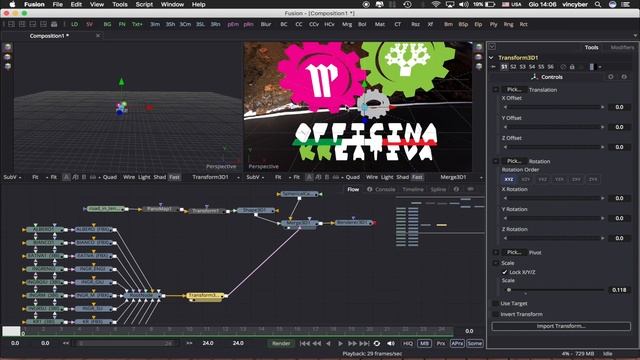Click left viewer Fit button

(35, 177)
